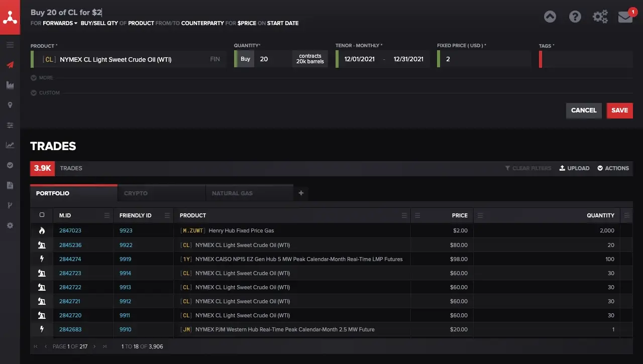Viewport: 643px width, 364px height.
Task: Open Quantity column menu icon
Action: click(x=480, y=215)
